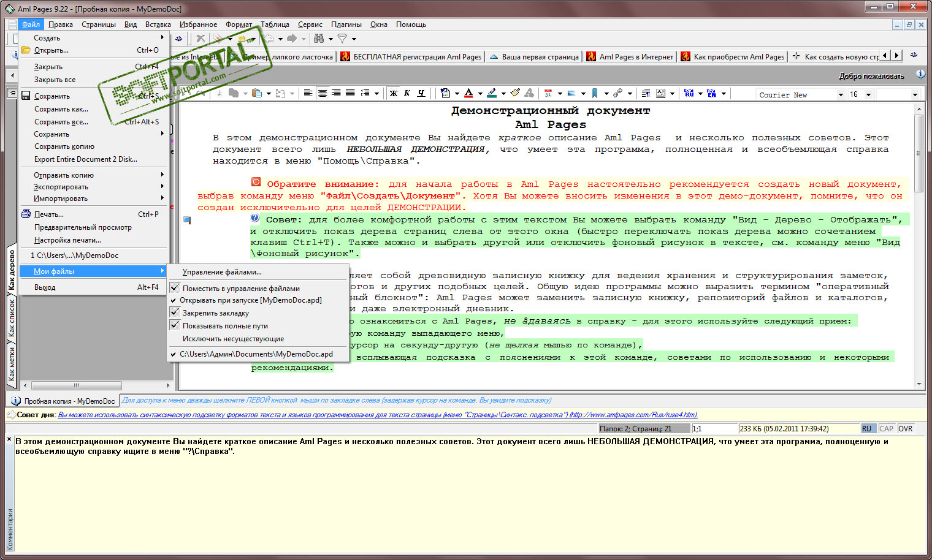Open the empty style dropdown after font size
The image size is (932, 560).
click(915, 94)
